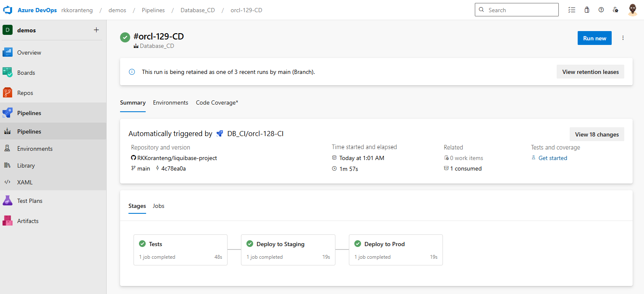Open commit 4c78ea0a link
The height and width of the screenshot is (294, 644).
point(173,168)
